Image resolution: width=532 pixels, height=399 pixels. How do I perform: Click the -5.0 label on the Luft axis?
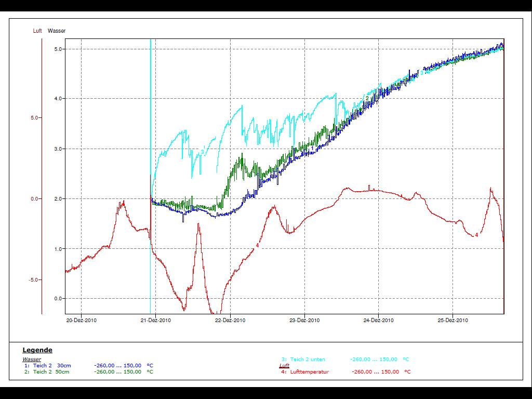(35, 280)
